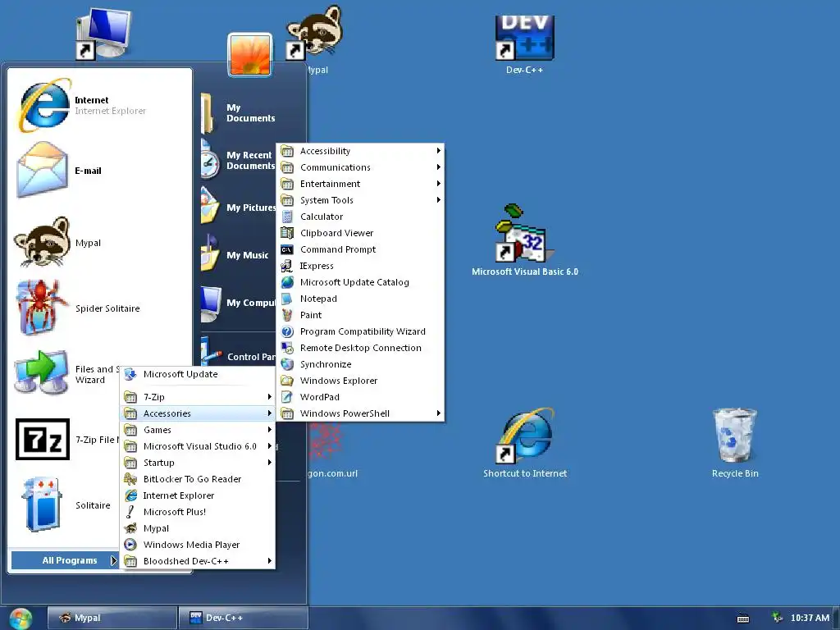Click the user picture flower thumbnail
This screenshot has width=840, height=630.
(249, 55)
